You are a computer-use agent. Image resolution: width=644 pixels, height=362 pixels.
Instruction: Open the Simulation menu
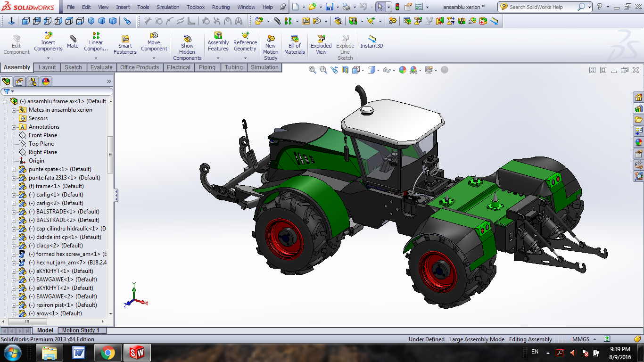[168, 7]
